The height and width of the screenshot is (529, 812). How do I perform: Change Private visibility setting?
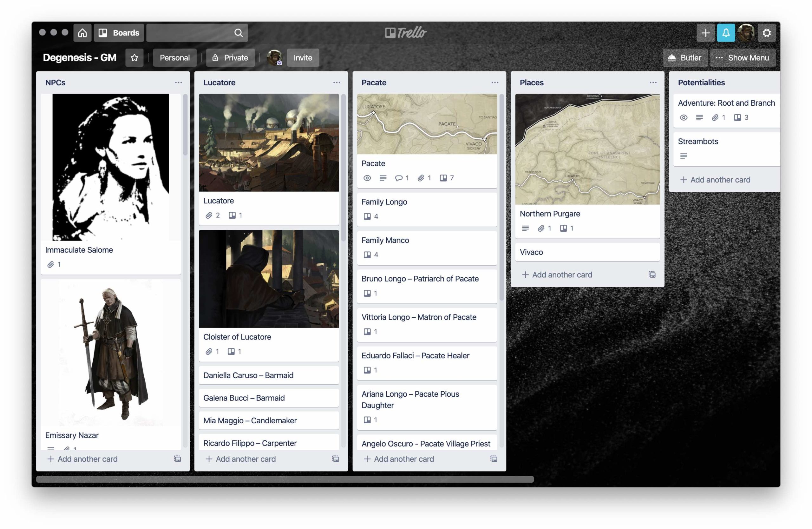point(230,58)
